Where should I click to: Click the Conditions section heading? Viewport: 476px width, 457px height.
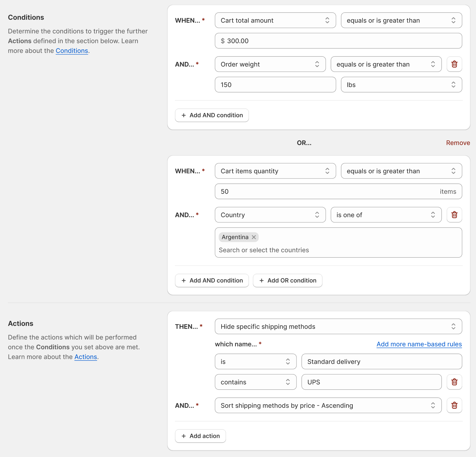[x=26, y=17]
